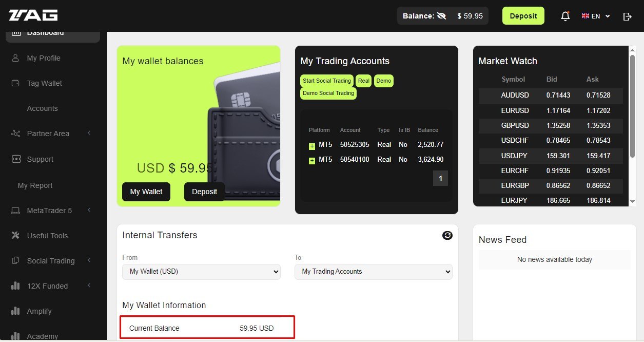Screen dimensions: 644x342
Task: Click the green Deposit button in header
Action: pos(523,16)
